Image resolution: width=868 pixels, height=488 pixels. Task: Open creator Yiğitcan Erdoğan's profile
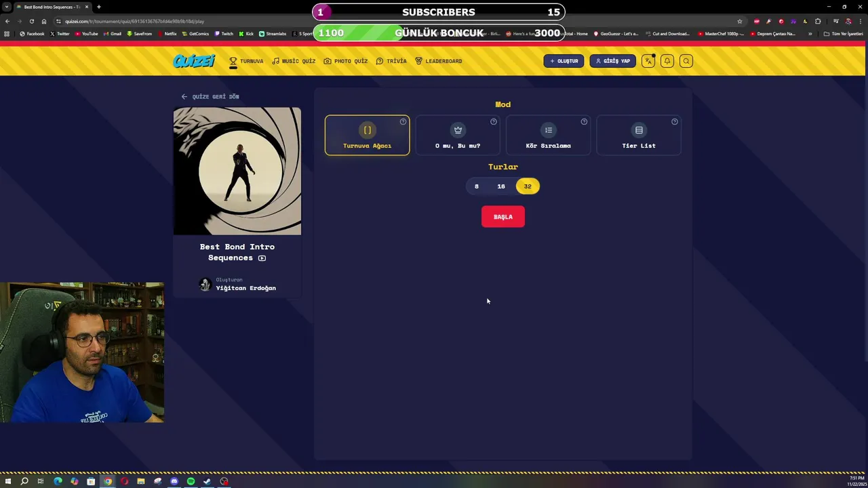coord(245,288)
